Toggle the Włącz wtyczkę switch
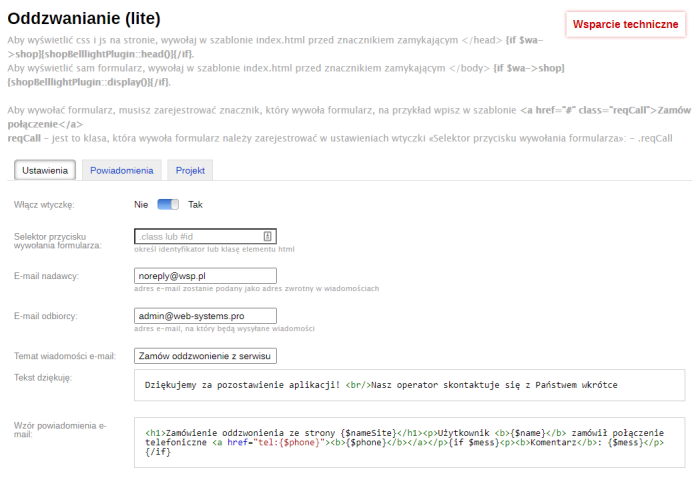Viewport: 700px width, 478px height. 167,204
